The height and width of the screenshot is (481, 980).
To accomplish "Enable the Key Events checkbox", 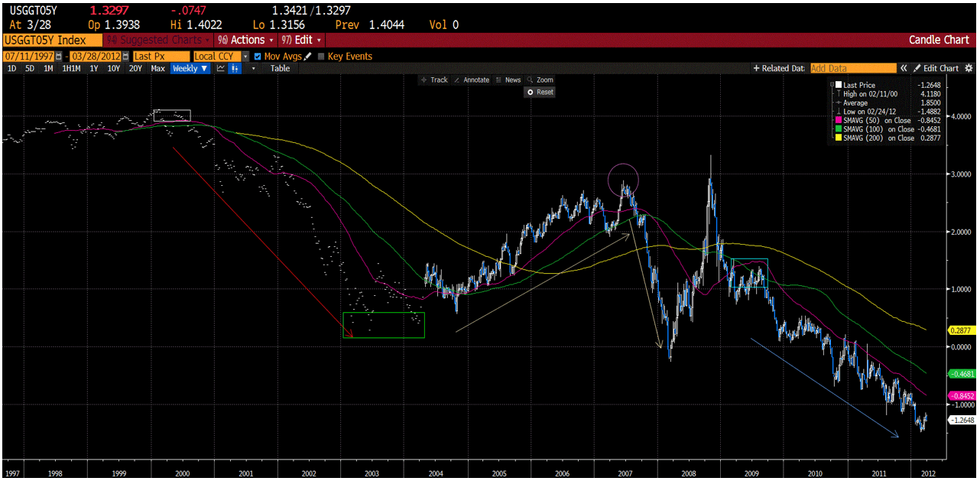I will pos(323,56).
